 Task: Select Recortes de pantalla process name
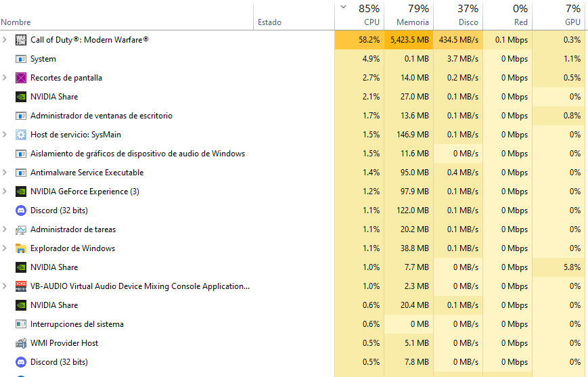[x=66, y=78]
